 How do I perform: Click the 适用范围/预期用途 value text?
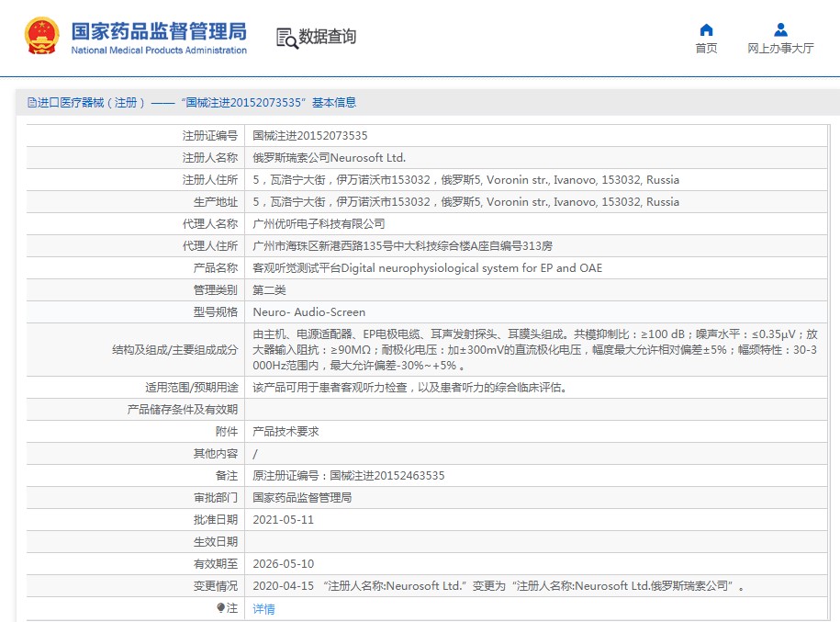click(409, 387)
